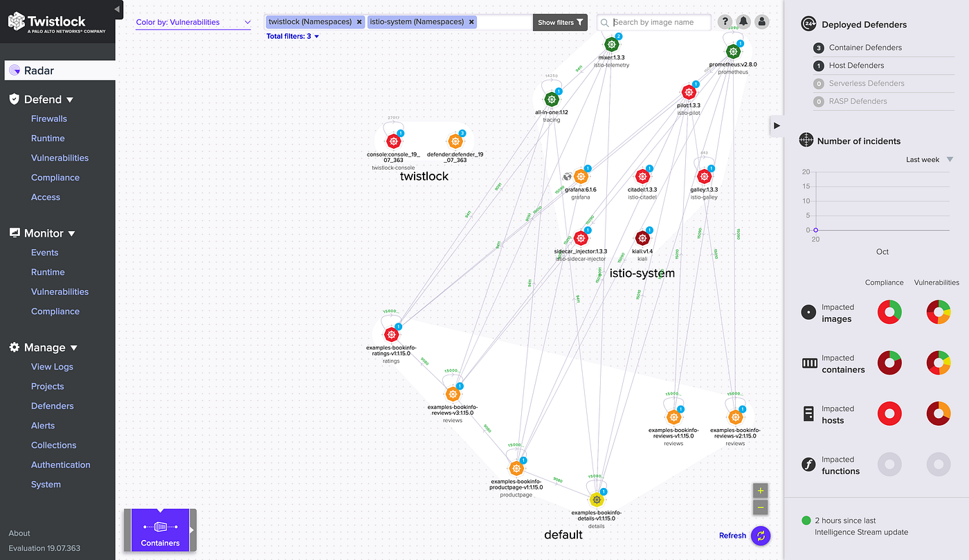
Task: Click the search by image name field
Action: coord(654,21)
